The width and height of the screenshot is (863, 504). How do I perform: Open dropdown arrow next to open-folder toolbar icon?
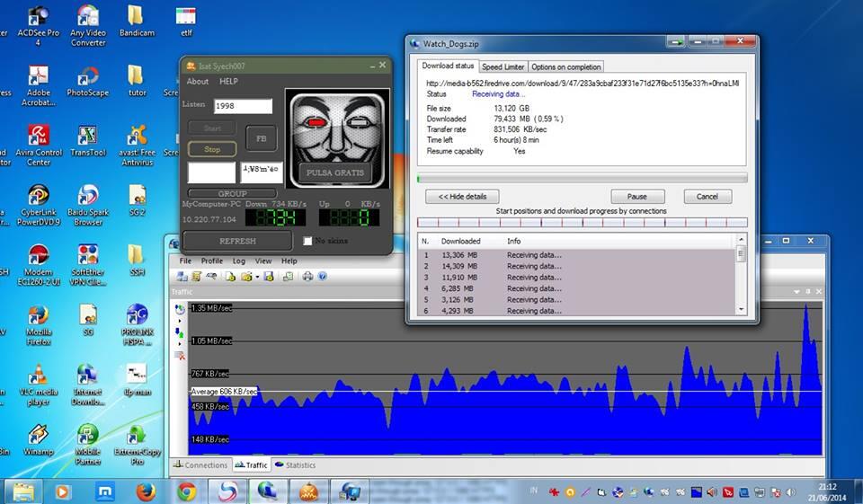257,277
